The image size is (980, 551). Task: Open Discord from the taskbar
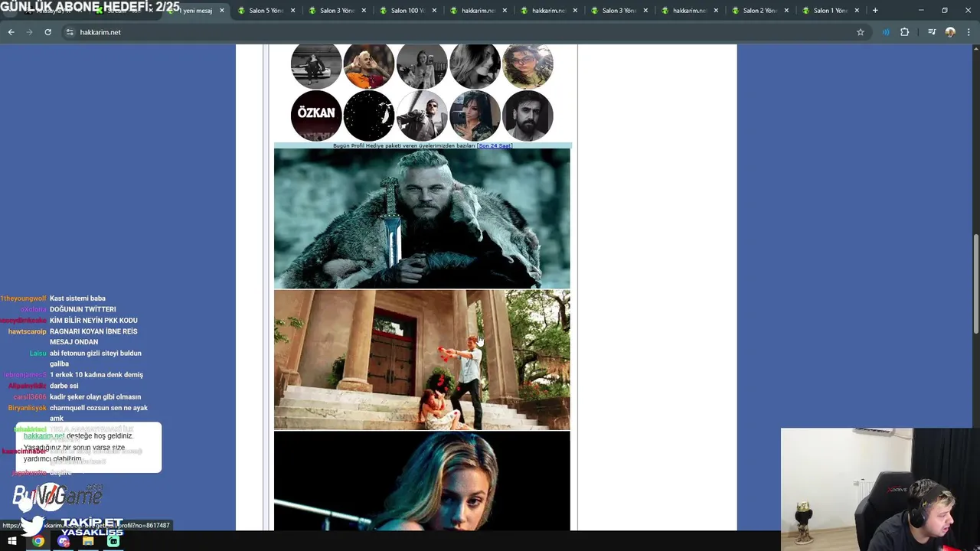point(64,541)
